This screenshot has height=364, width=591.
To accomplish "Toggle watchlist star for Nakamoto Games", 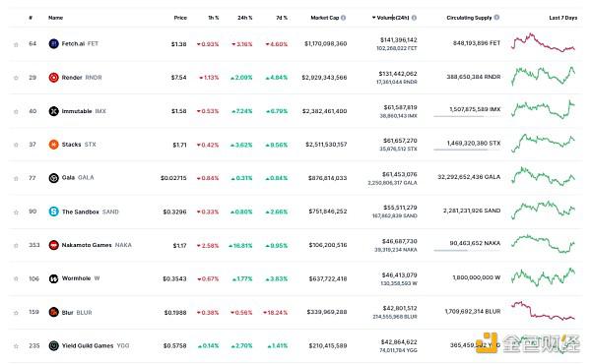I will (x=16, y=245).
